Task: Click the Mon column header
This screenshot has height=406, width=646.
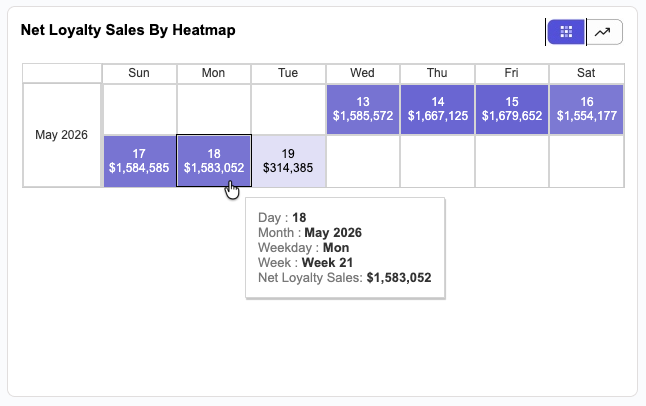Action: pos(214,73)
